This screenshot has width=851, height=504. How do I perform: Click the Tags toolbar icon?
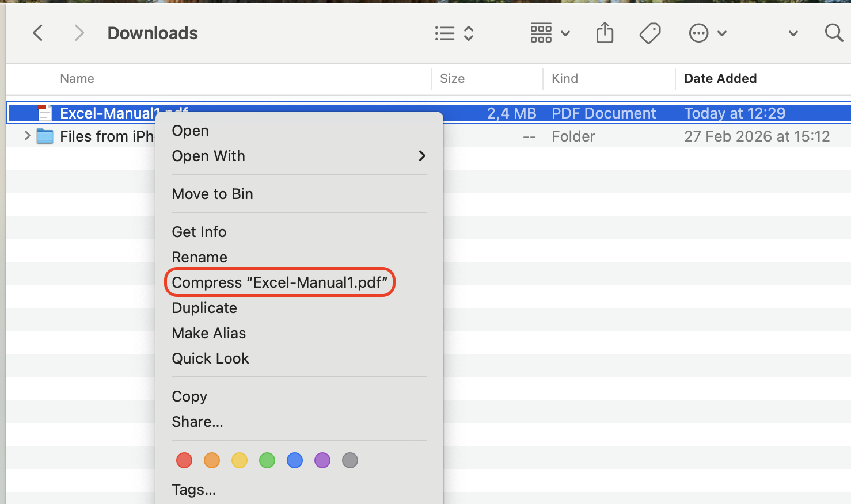coord(650,33)
